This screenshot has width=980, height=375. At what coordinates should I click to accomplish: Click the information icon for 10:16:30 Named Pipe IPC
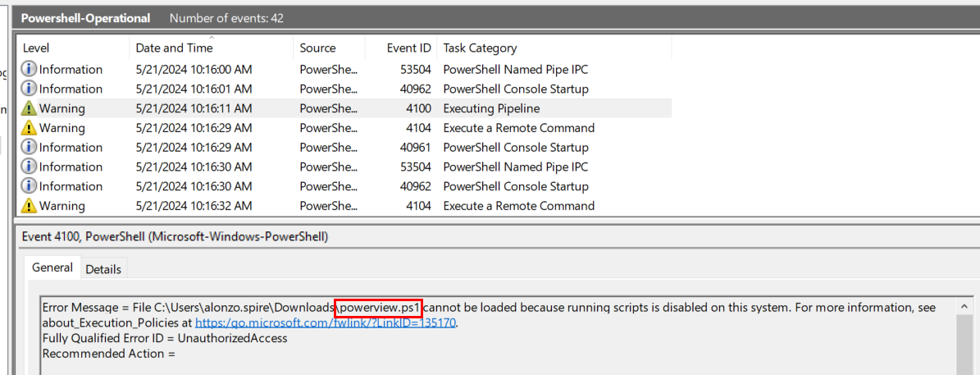(x=29, y=167)
